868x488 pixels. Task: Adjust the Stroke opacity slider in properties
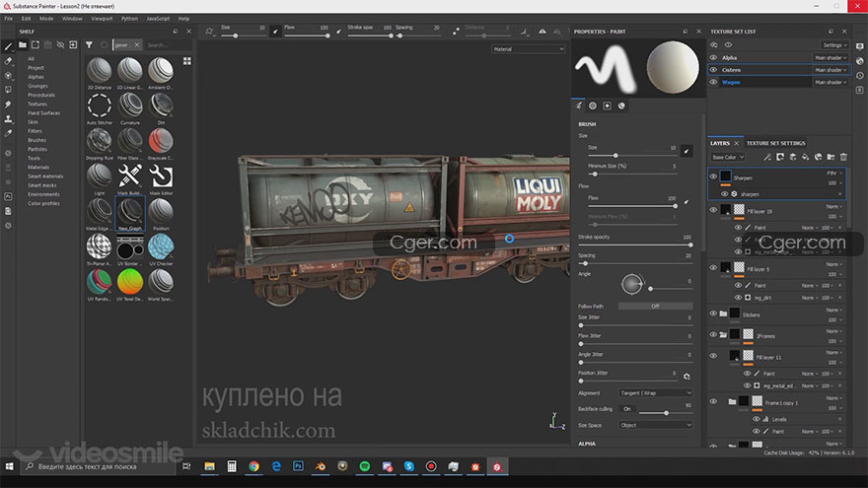pos(635,244)
